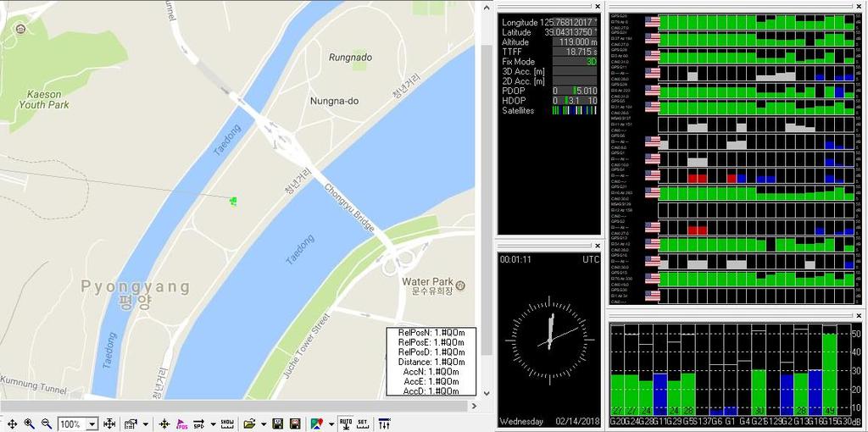The image size is (868, 432).
Task: Click the Altitude value 119.000 m
Action: coord(576,42)
